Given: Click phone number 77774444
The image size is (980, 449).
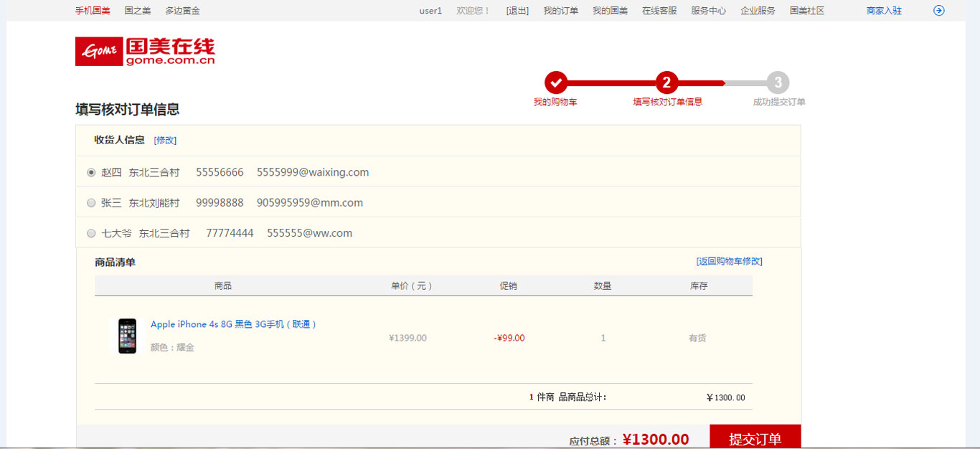Looking at the screenshot, I should 230,233.
